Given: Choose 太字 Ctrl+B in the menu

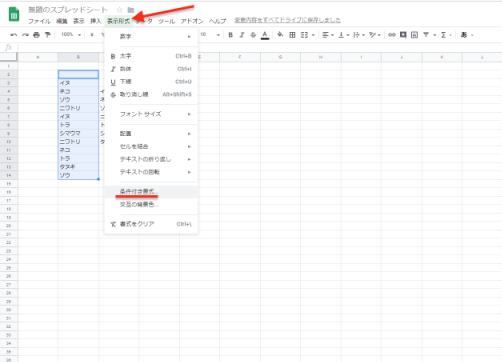Looking at the screenshot, I should pos(151,56).
